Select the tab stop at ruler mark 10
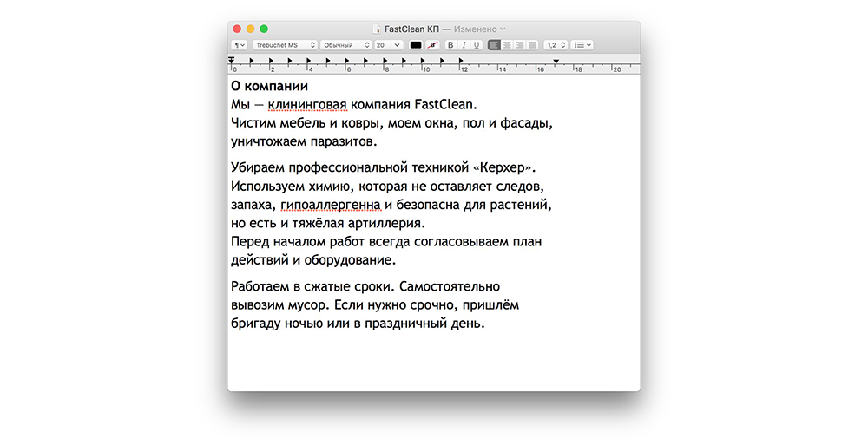This screenshot has width=868, height=445. tap(423, 61)
